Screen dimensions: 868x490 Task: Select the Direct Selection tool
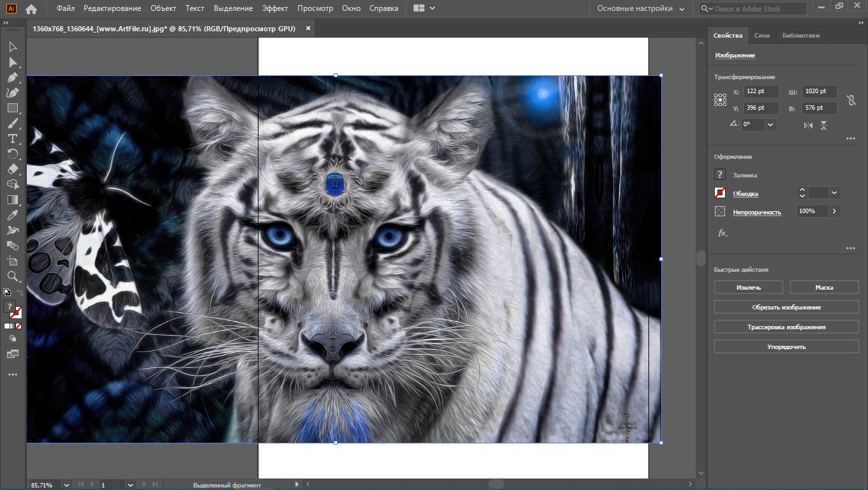(12, 63)
